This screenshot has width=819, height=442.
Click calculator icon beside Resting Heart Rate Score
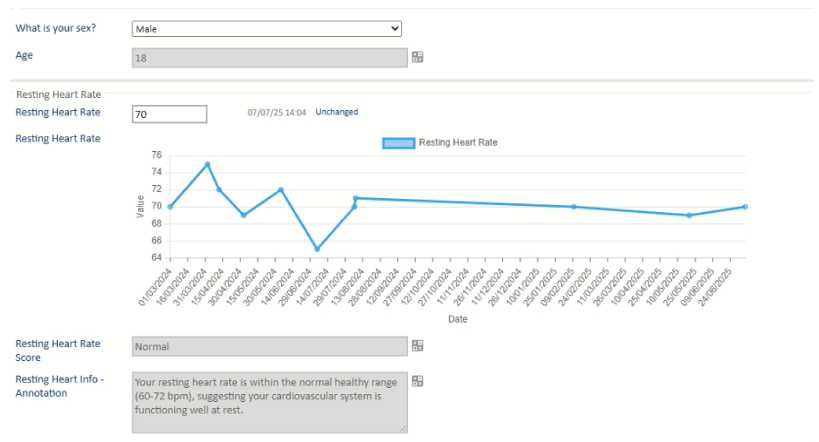point(417,345)
